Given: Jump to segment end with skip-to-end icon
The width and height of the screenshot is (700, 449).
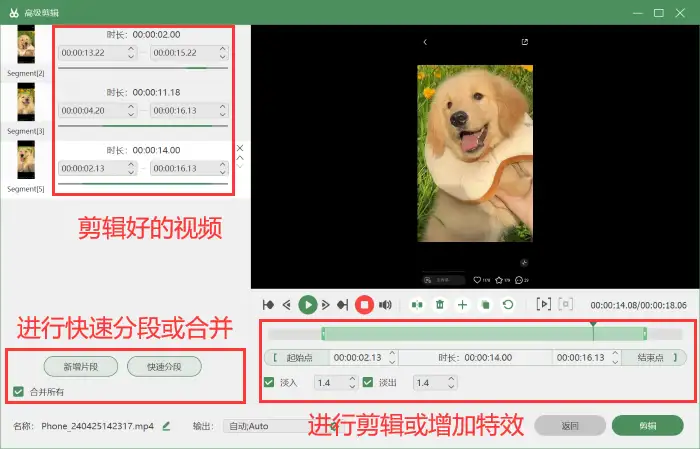Looking at the screenshot, I should [x=343, y=305].
